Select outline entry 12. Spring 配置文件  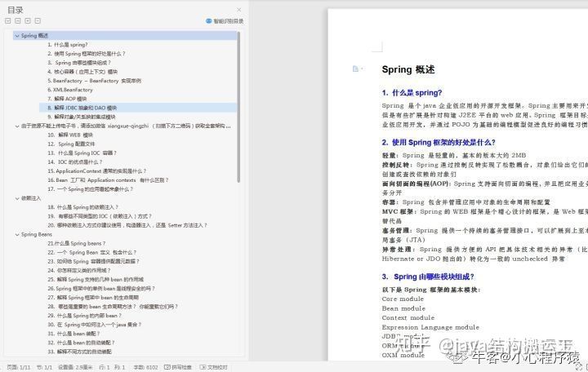point(71,144)
